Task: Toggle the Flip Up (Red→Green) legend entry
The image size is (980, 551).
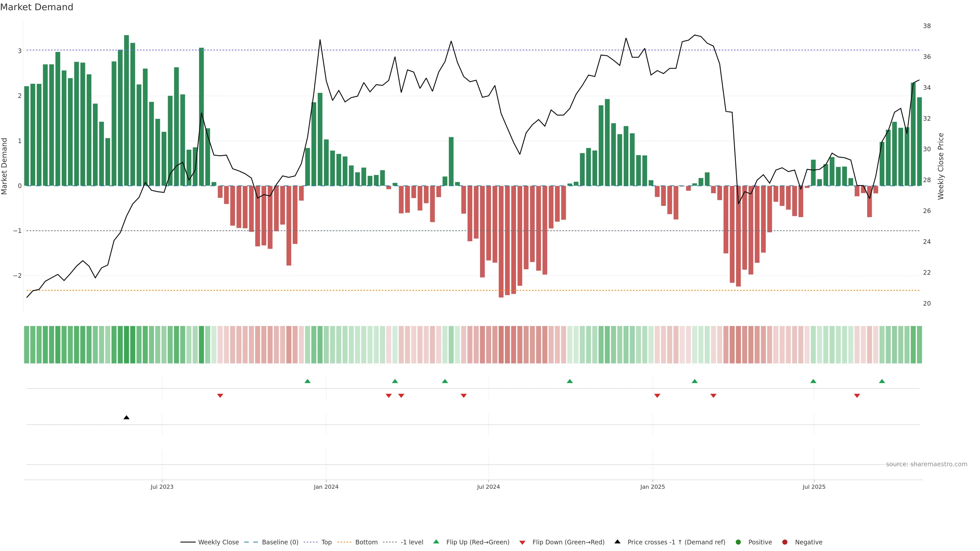Action: click(x=477, y=542)
